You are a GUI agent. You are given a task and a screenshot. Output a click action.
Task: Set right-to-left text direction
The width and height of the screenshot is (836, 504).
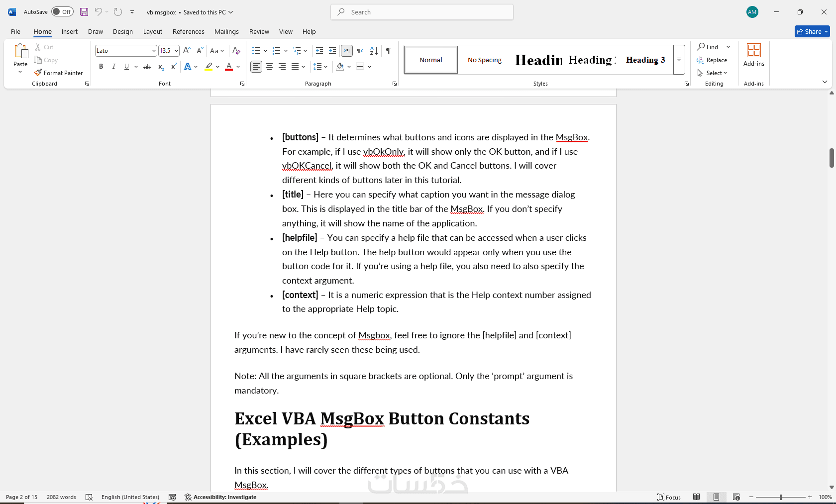(x=360, y=51)
